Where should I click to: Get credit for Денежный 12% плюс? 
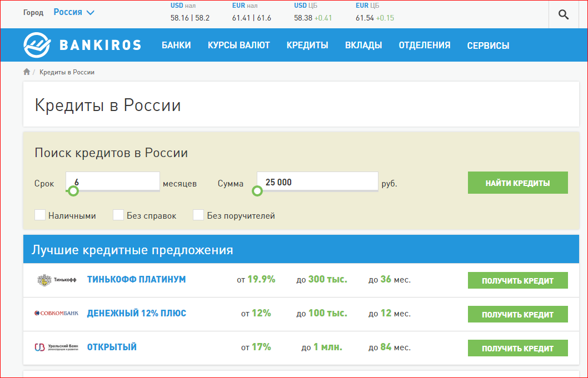pos(518,314)
